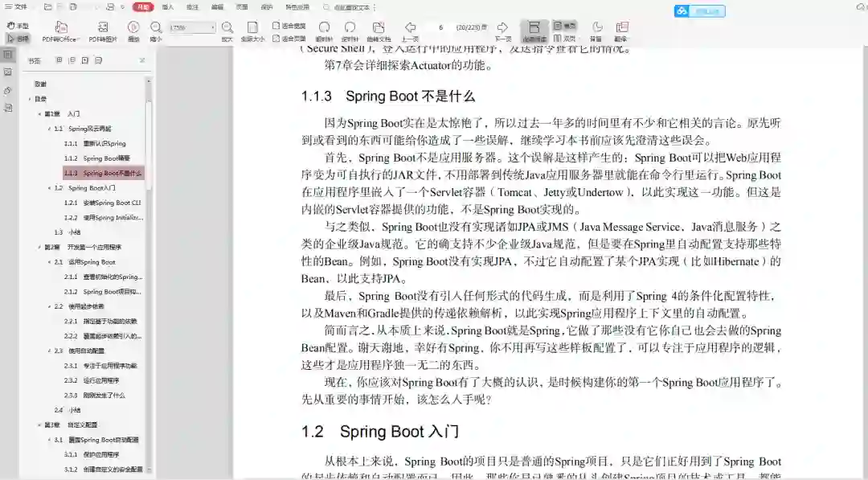This screenshot has height=480, width=868.
Task: Open bookmark 3.1.1 保护应用程序
Action: (92, 454)
